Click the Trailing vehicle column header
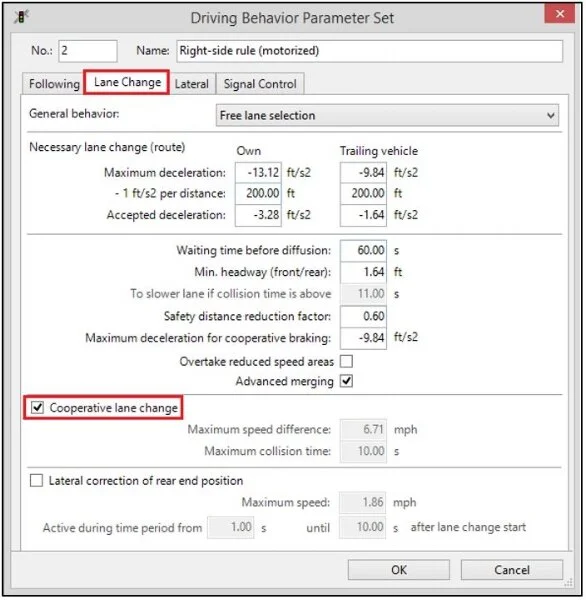Viewport: 586px width, 600px height. [379, 151]
